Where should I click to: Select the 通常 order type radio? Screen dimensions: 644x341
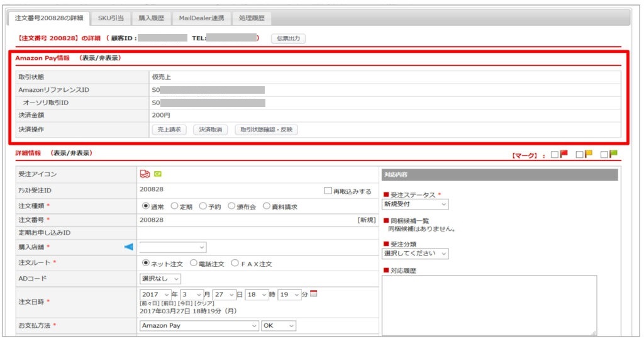pos(146,206)
